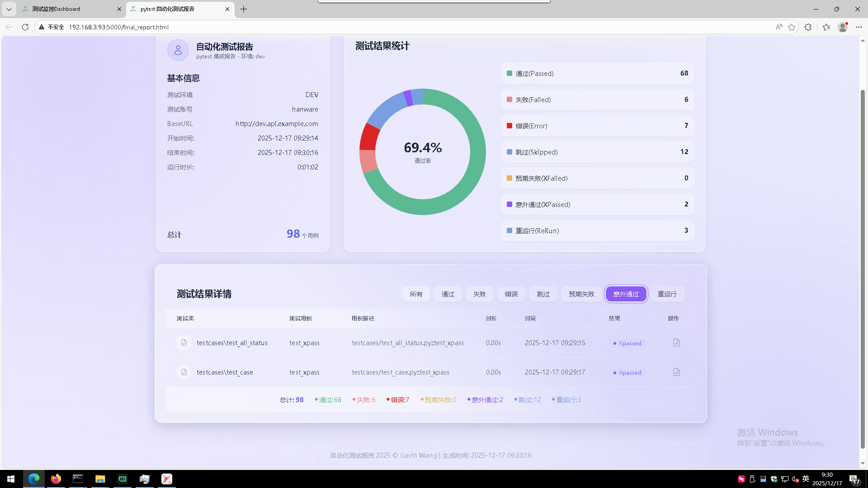Open the notification center in system tray
The width and height of the screenshot is (868, 488).
point(854,479)
